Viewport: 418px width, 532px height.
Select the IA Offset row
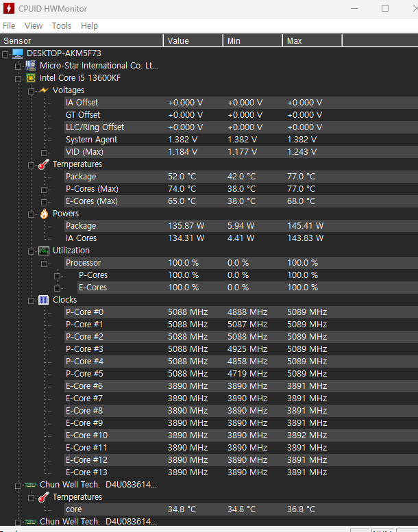tap(241, 103)
